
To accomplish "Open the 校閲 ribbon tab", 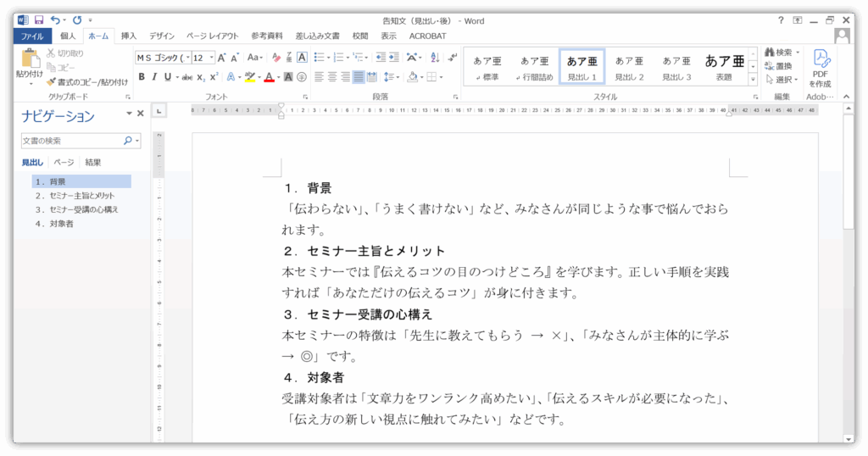I will pyautogui.click(x=359, y=36).
